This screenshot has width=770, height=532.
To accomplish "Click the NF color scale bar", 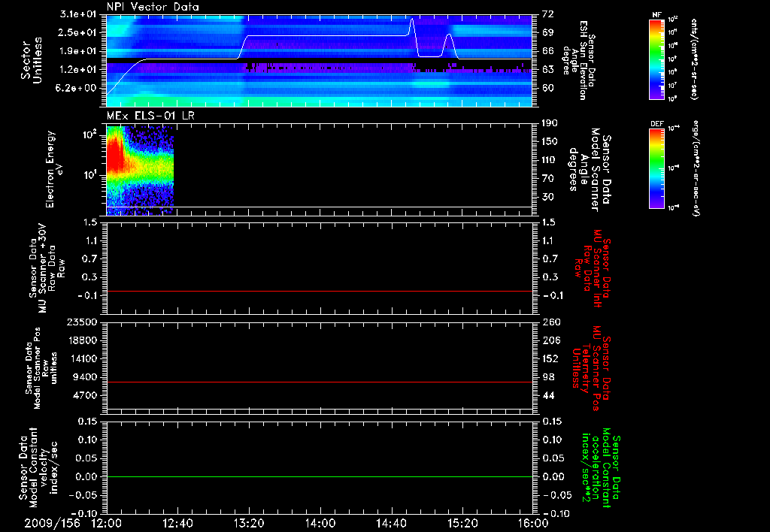I will [657, 59].
